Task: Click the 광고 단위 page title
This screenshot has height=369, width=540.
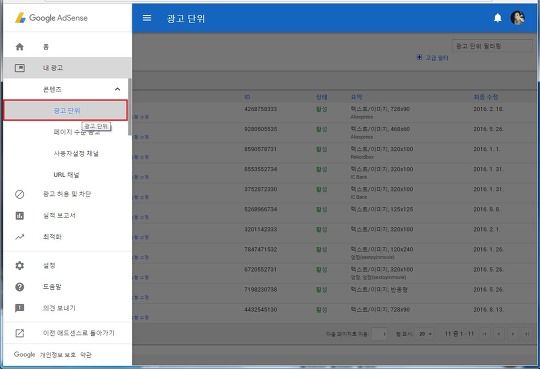Action: click(186, 18)
